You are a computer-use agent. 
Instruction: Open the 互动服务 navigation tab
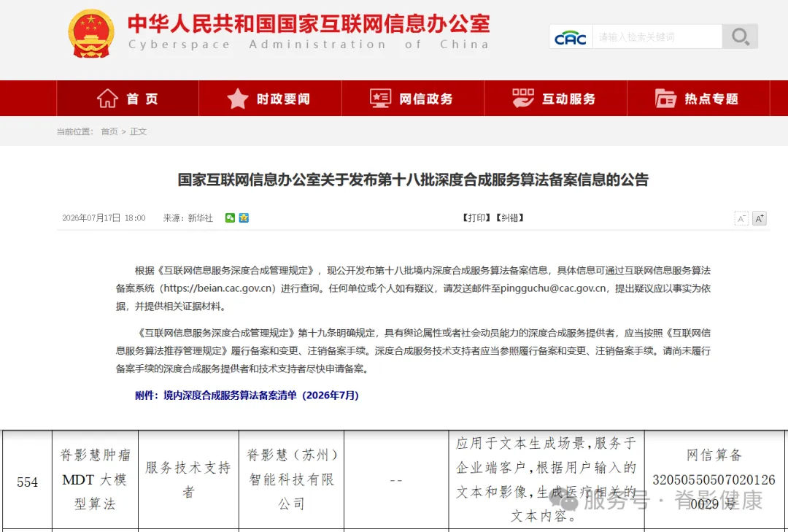coord(555,99)
